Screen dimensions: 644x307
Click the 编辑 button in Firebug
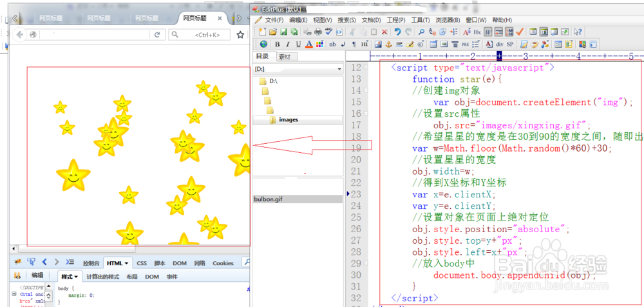[x=37, y=276]
